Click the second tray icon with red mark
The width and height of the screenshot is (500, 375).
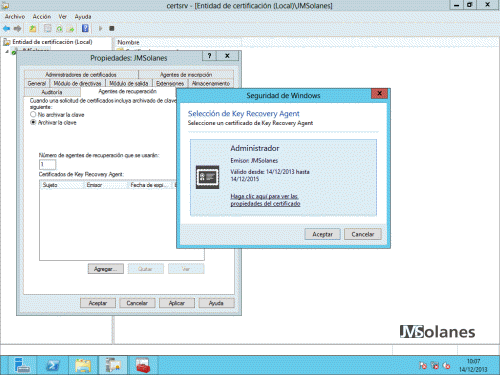pos(435,366)
